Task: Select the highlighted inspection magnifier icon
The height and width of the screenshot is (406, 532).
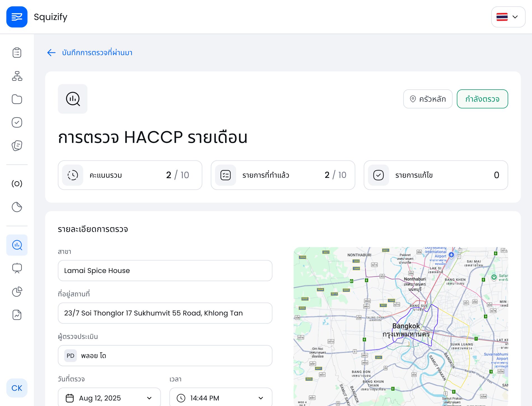Action: pos(17,245)
